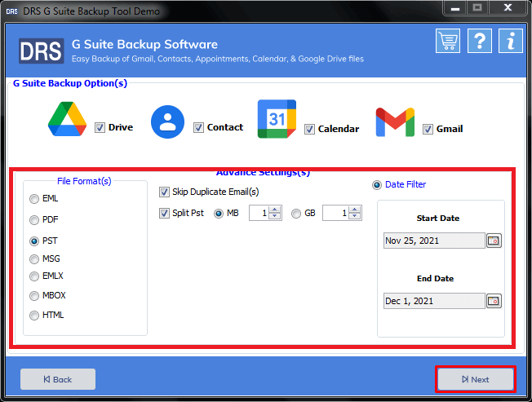
Task: Click G Suite Backup Software title text
Action: 145,44
